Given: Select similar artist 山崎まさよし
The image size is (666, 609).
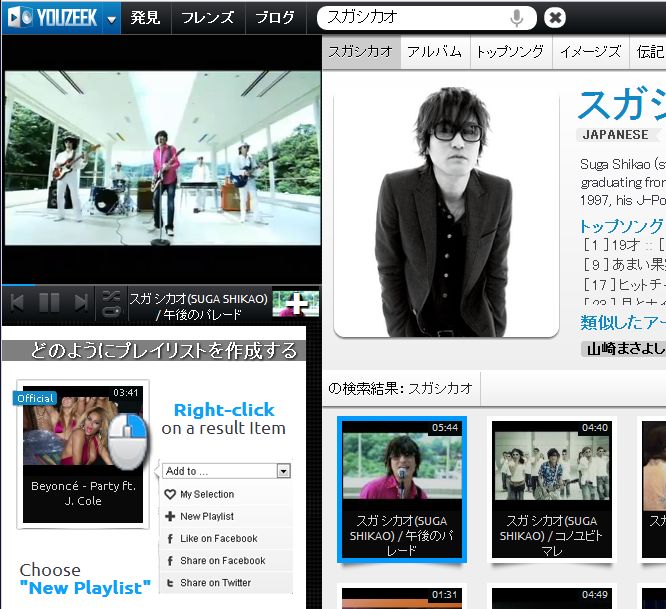Looking at the screenshot, I should pos(624,349).
